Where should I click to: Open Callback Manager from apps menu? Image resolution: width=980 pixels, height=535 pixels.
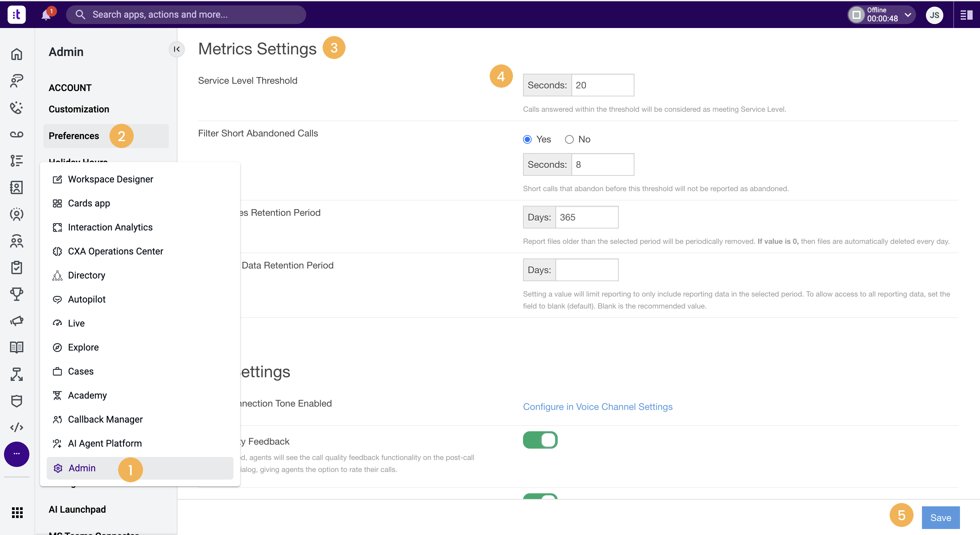point(140,419)
